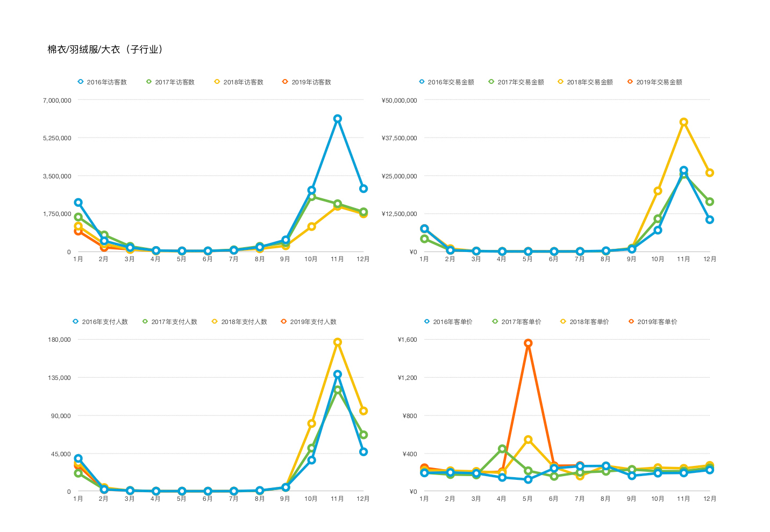The width and height of the screenshot is (770, 532).
Task: Click the 2016 visitors peak point in November
Action: point(337,119)
